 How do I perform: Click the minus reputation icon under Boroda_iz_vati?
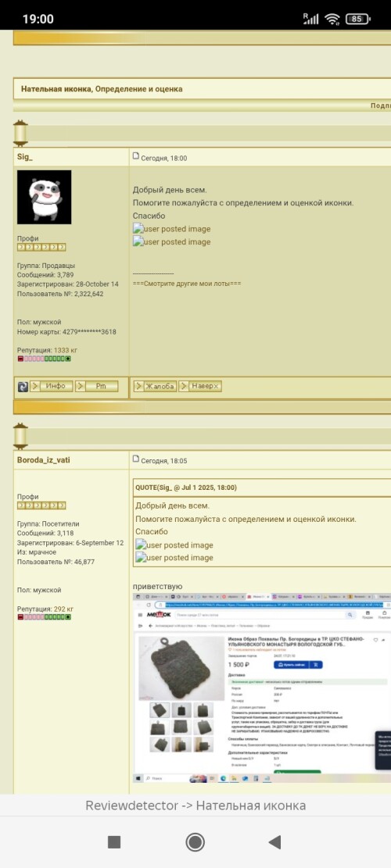coord(20,617)
